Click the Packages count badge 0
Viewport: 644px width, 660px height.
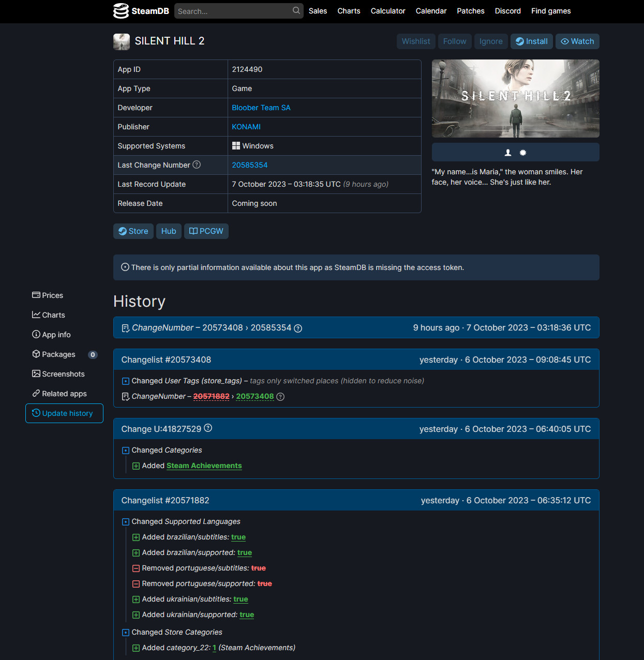coord(93,354)
